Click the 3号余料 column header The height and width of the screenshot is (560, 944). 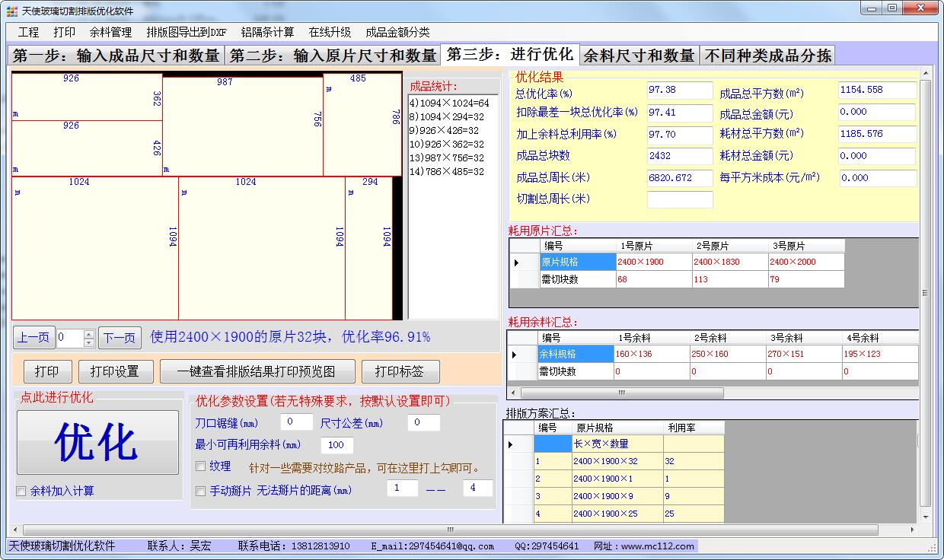tap(804, 338)
